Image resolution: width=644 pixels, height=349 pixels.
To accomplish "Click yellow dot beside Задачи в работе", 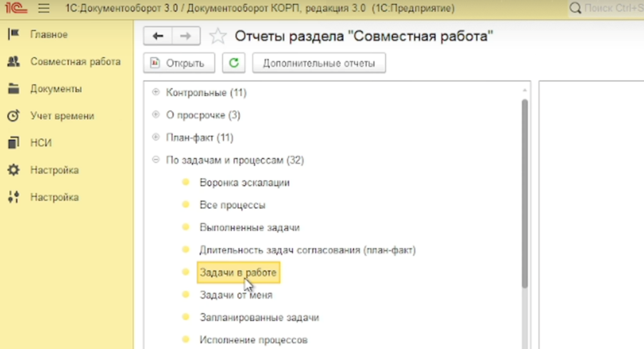I will point(186,272).
